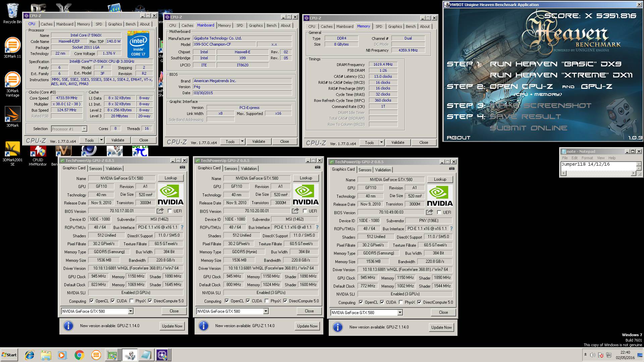Screen dimensions: 644x362
Task: Open Windows Media Player from taskbar
Action: (62, 355)
